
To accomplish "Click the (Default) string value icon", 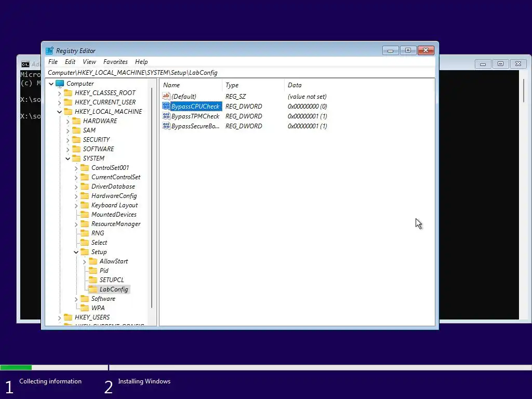I will [166, 96].
